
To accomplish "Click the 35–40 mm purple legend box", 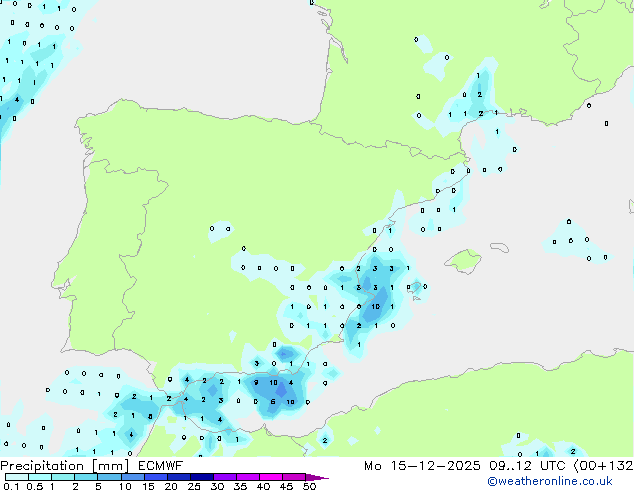I will coord(248,477).
